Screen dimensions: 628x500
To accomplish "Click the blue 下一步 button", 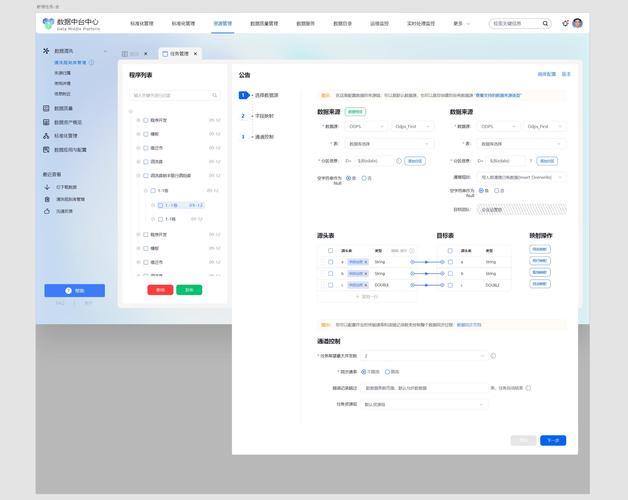I will 552,440.
